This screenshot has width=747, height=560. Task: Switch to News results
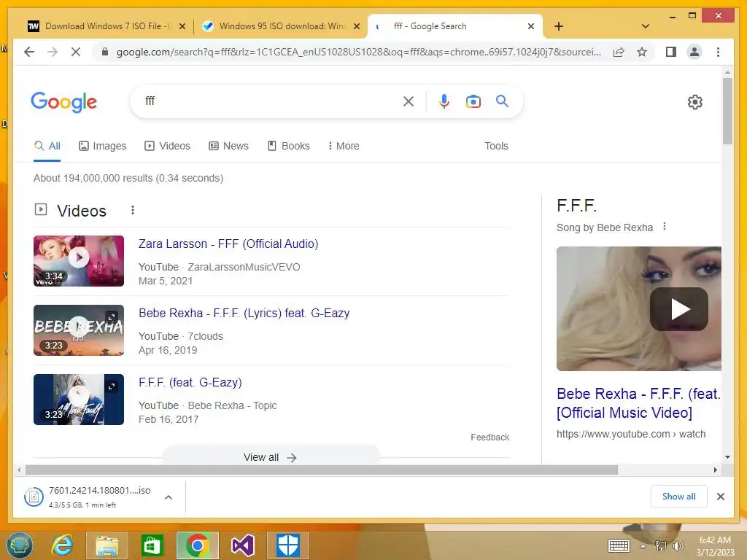pyautogui.click(x=228, y=146)
